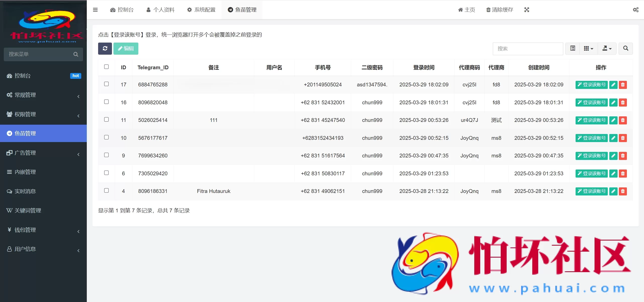Delete record ID 17 with trash icon

pos(623,85)
